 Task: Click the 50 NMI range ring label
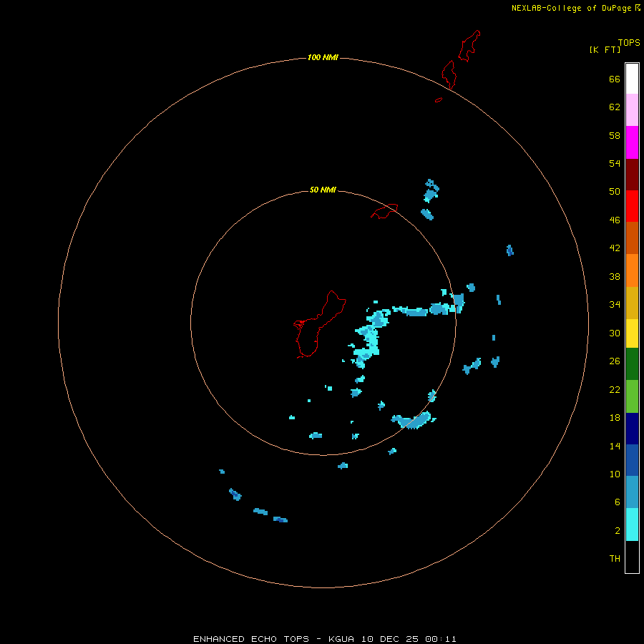click(323, 190)
